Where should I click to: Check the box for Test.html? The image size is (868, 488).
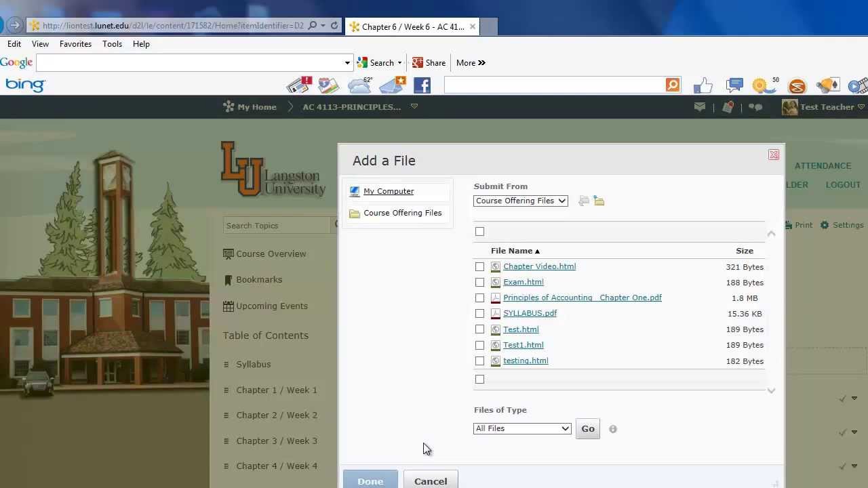point(479,329)
